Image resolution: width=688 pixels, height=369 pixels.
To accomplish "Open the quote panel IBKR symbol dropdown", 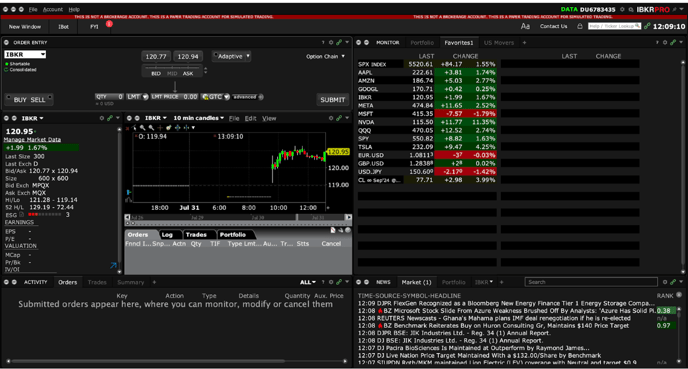I will tap(32, 118).
